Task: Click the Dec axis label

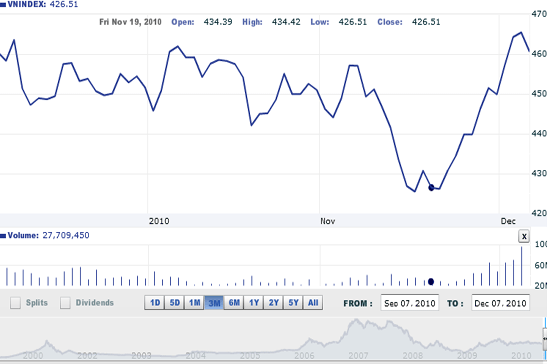Action: click(508, 221)
